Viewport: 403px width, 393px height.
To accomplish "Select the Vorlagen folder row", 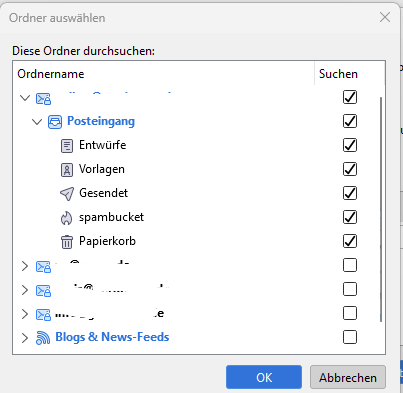I will tap(197, 169).
